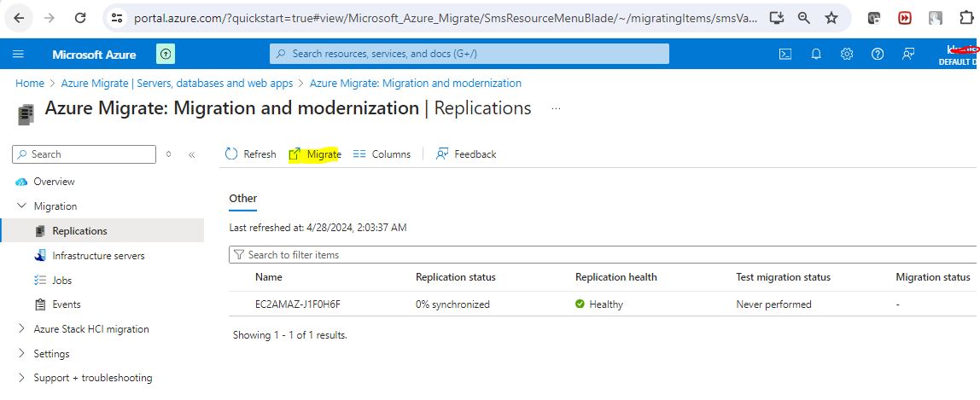Open the Help question mark icon
Image resolution: width=980 pixels, height=400 pixels.
point(878,54)
